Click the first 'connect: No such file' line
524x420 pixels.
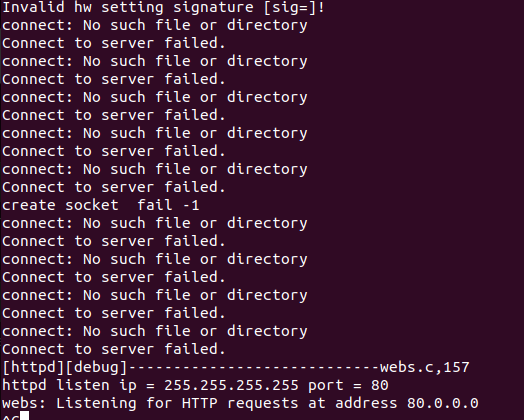155,25
